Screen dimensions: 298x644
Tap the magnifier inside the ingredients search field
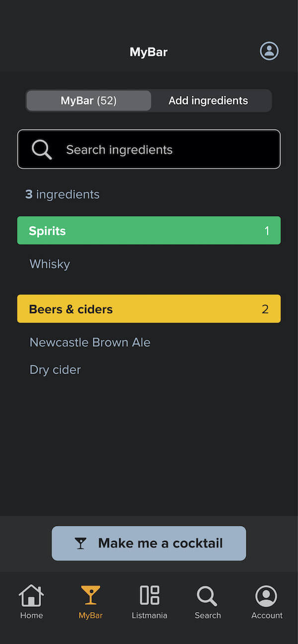pos(41,149)
